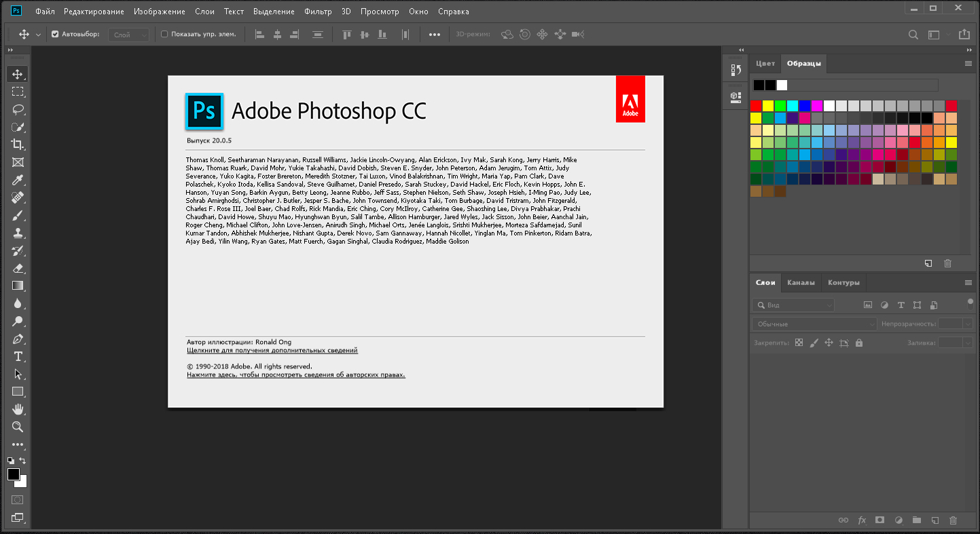Open more align options three-dots button
Image resolution: width=980 pixels, height=534 pixels.
(x=435, y=34)
